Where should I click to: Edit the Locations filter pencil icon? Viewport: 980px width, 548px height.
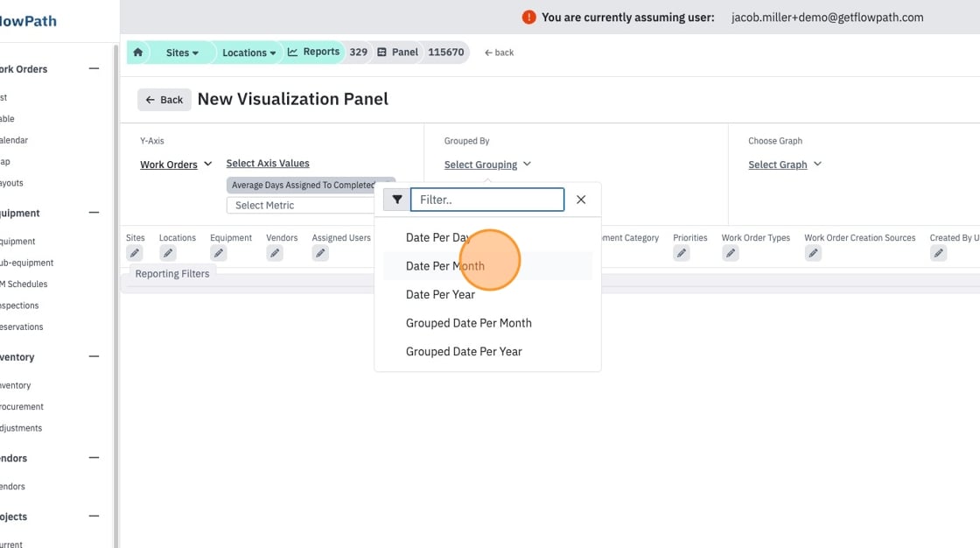pos(167,253)
